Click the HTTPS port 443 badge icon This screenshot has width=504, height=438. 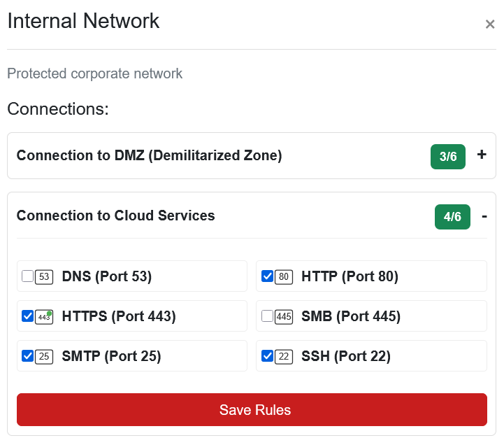coord(44,316)
